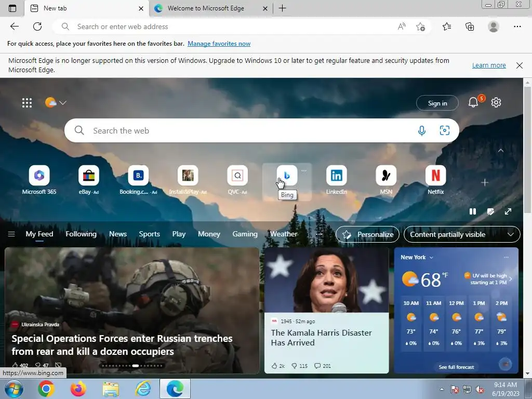Open the Collections toolbar icon
The width and height of the screenshot is (532, 399).
click(470, 26)
